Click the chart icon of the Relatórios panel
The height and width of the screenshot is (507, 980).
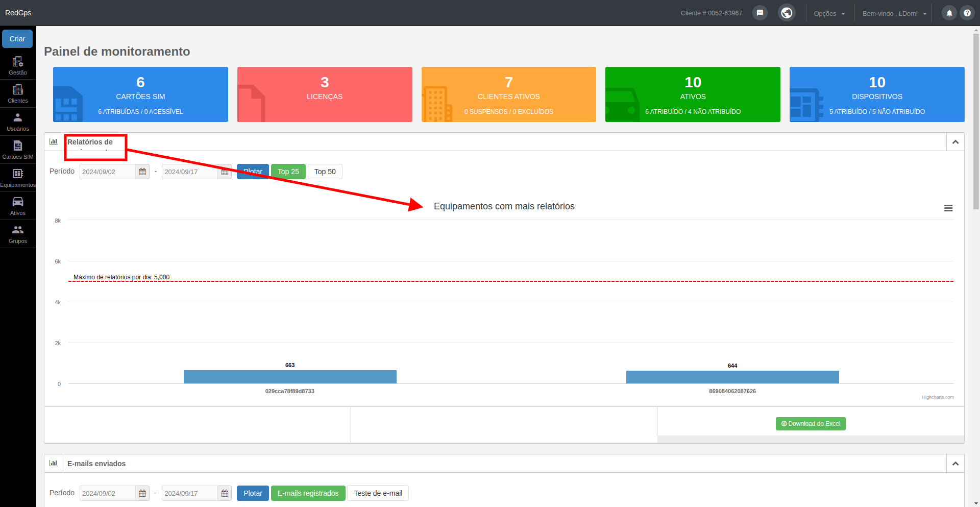click(54, 141)
